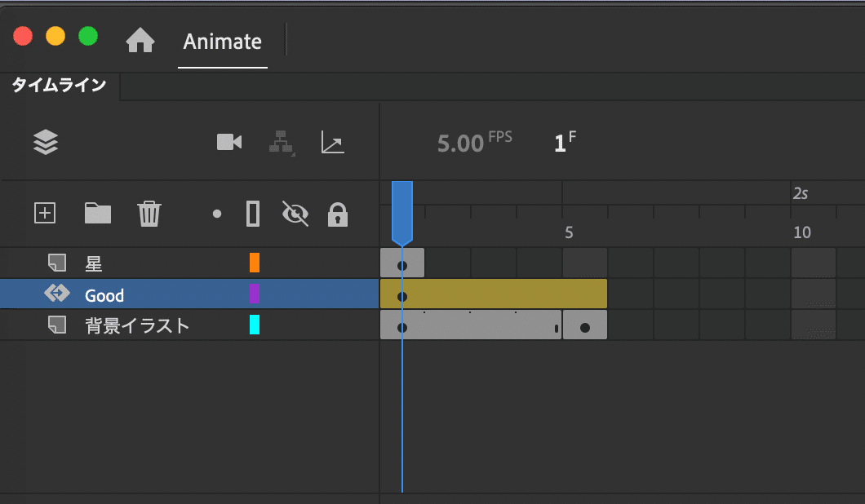This screenshot has height=504, width=865.
Task: Click the orange color swatch of 星 layer
Action: (255, 263)
